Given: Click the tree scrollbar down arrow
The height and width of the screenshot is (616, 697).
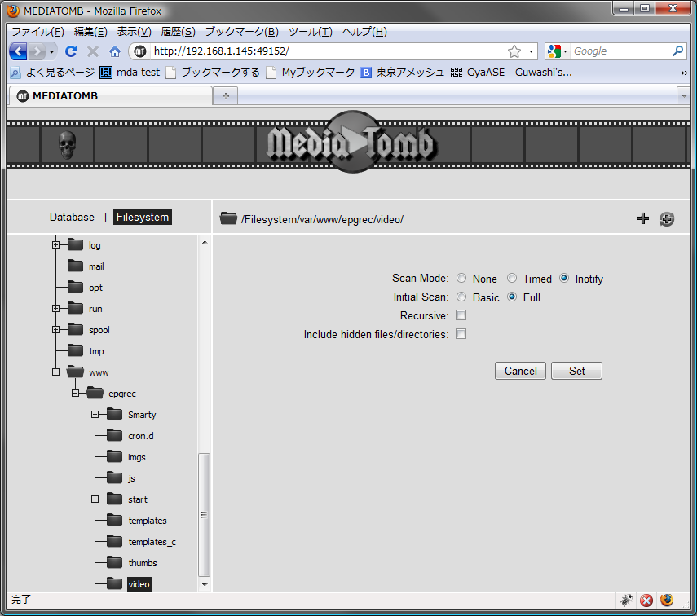Looking at the screenshot, I should (x=205, y=584).
